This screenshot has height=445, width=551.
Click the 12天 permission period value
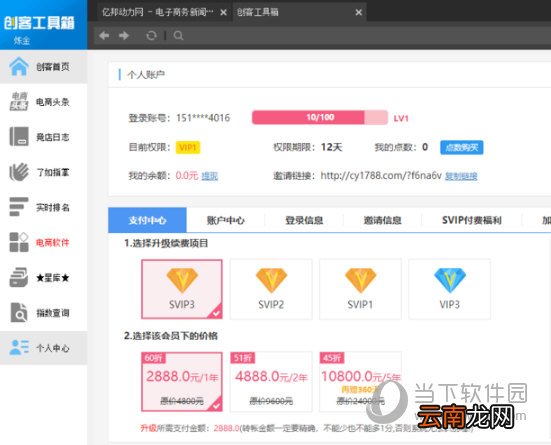(331, 147)
